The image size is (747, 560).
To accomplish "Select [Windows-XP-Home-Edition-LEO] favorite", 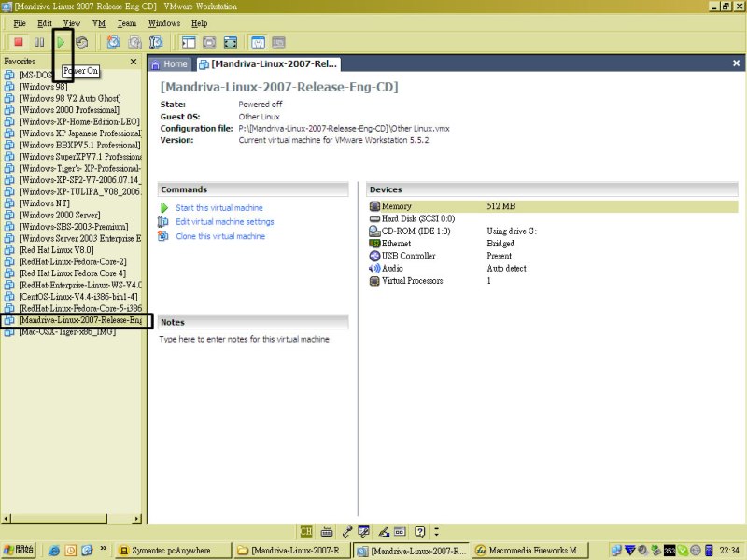I will tap(79, 122).
